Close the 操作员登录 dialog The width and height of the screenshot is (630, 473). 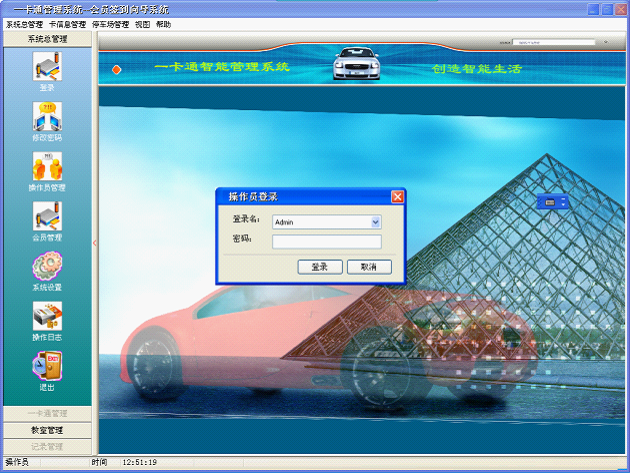point(397,196)
